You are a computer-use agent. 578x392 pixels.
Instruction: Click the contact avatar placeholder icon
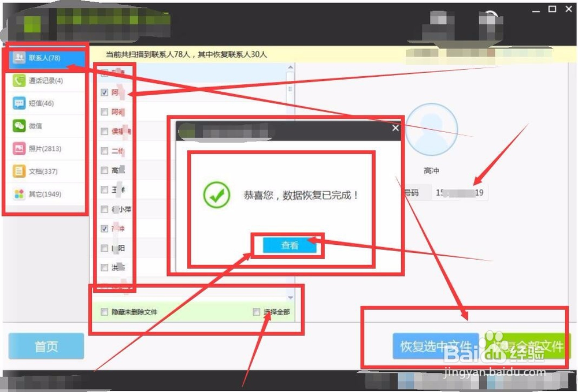pyautogui.click(x=432, y=128)
